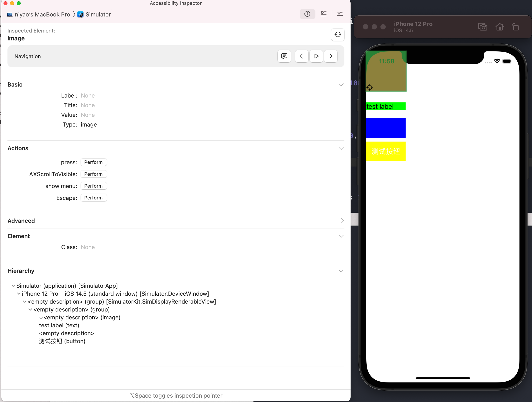
Task: Click the speech bubble speak button
Action: [x=284, y=56]
